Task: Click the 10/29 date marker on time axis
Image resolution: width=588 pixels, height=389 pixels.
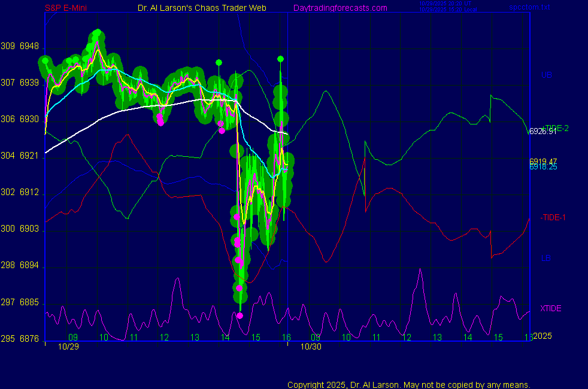Action: pyautogui.click(x=68, y=346)
